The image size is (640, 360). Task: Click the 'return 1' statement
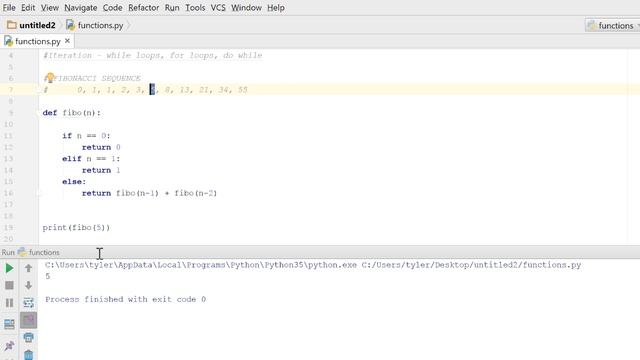pyautogui.click(x=101, y=170)
